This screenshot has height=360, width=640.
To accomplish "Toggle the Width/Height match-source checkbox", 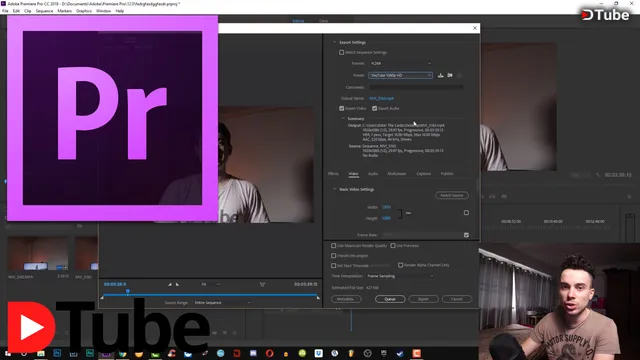I will point(466,213).
